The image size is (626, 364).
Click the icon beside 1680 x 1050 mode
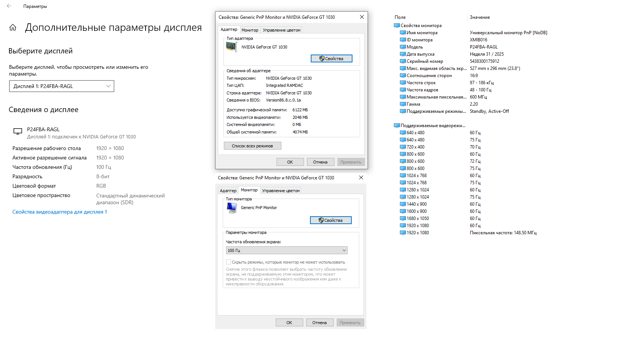(x=403, y=218)
